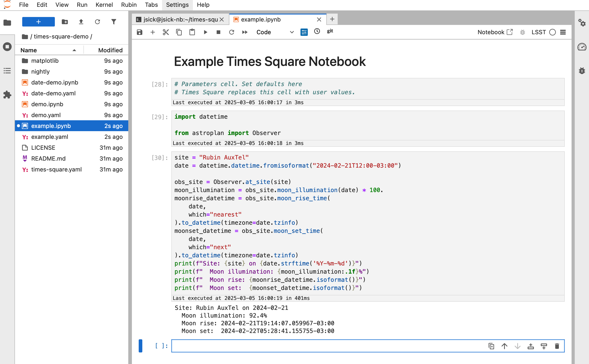Delete the active cell trash icon

pyautogui.click(x=557, y=346)
